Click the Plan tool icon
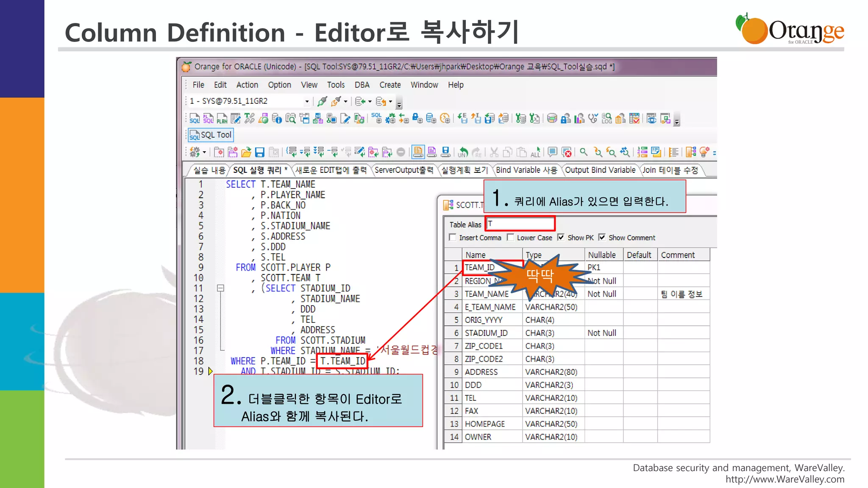The image size is (868, 488). tap(222, 119)
